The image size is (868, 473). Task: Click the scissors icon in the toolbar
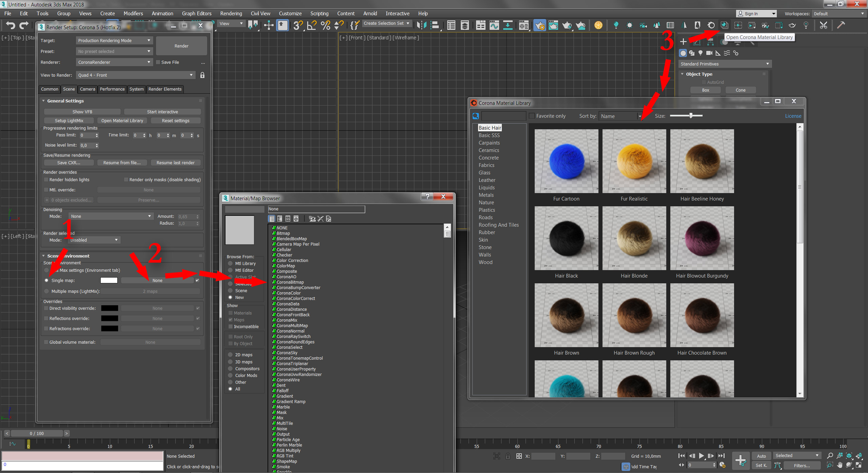824,25
